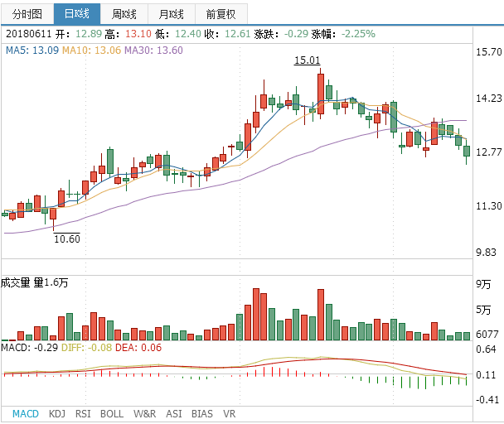The height and width of the screenshot is (424, 504).
Task: Click the 9万 volume axis label
Action: point(483,284)
